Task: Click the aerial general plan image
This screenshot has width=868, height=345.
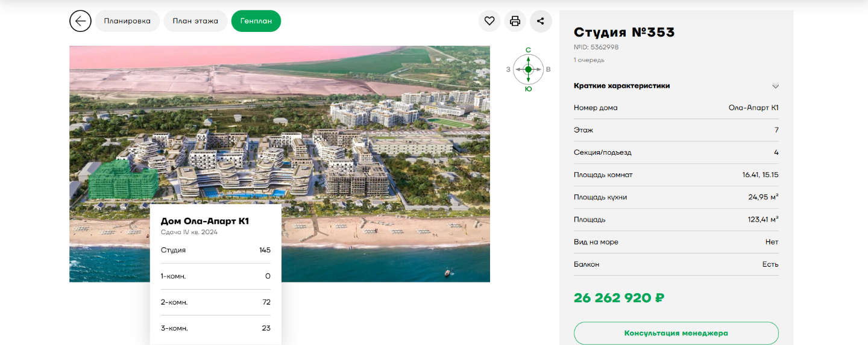Action: tap(280, 164)
